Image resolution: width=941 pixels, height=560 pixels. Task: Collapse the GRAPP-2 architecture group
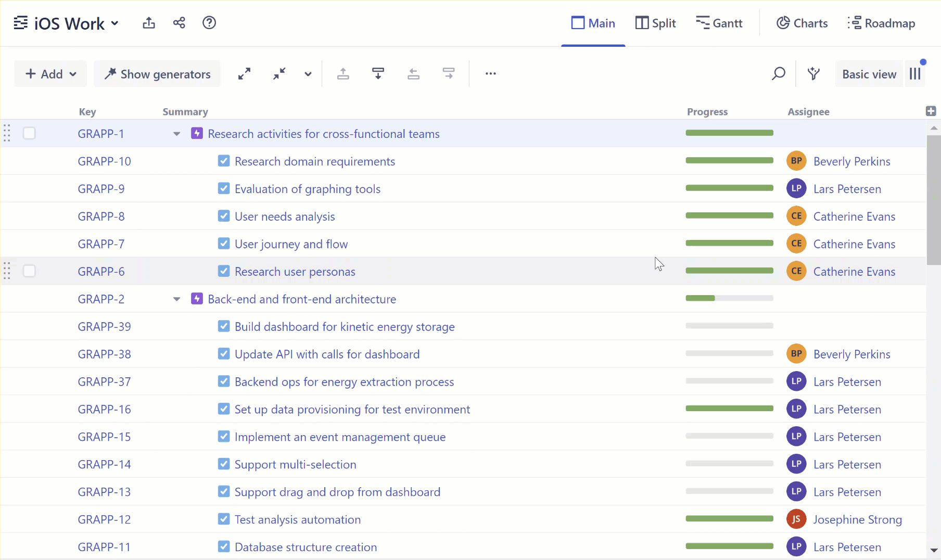176,299
